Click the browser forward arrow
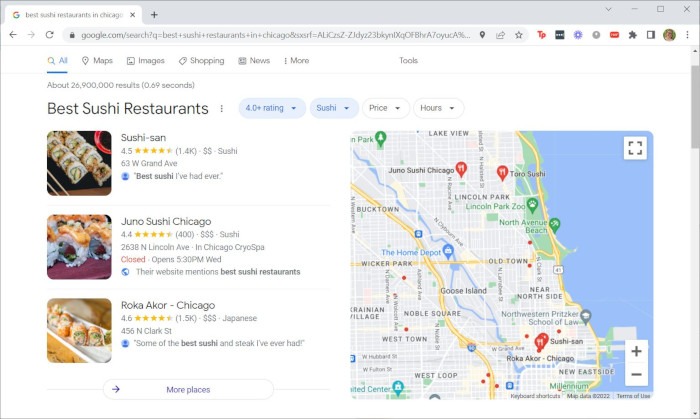The width and height of the screenshot is (700, 419). 31,35
